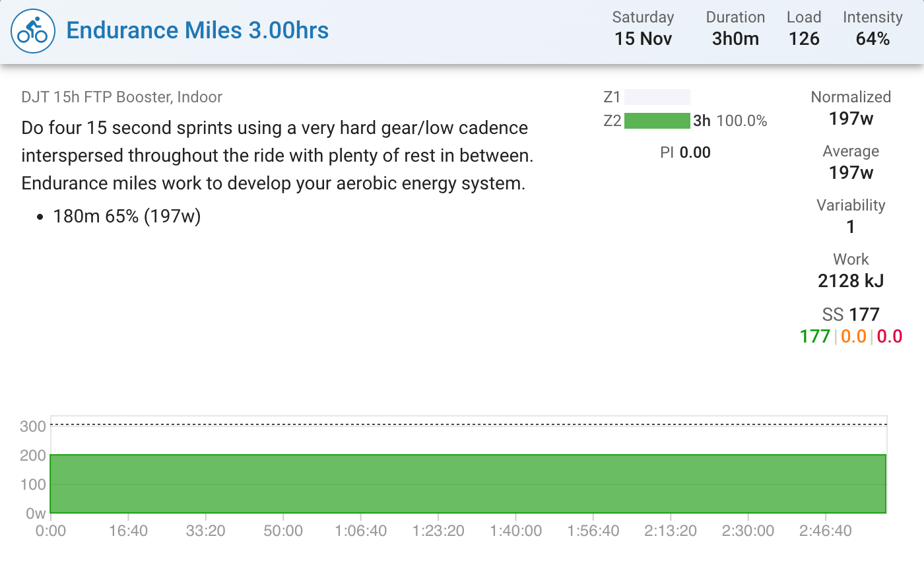Click the green power block in chart
This screenshot has width=924, height=561.
pyautogui.click(x=467, y=483)
